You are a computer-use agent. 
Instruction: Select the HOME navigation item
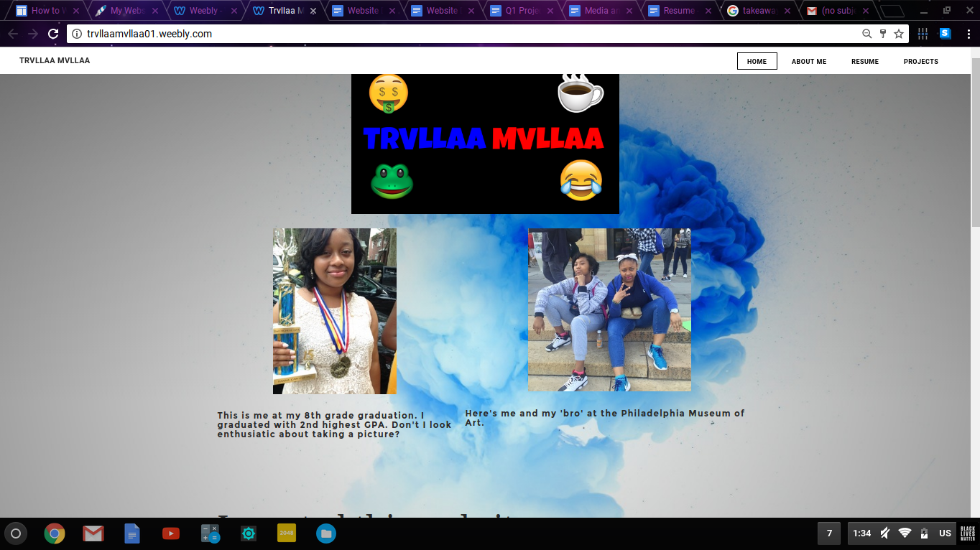pos(757,61)
